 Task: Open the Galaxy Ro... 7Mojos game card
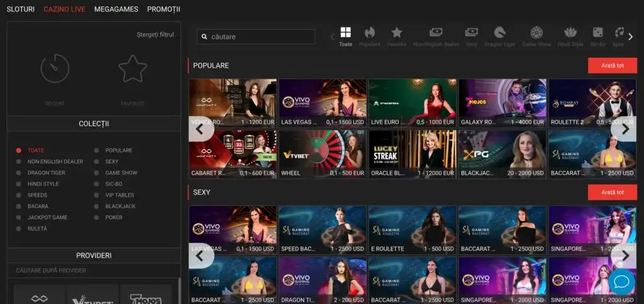coord(502,103)
